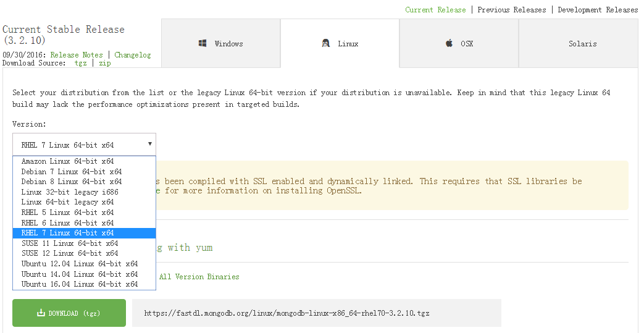Viewport: 644px width, 333px height.
Task: Open the Version dropdown arrow
Action: click(x=150, y=144)
